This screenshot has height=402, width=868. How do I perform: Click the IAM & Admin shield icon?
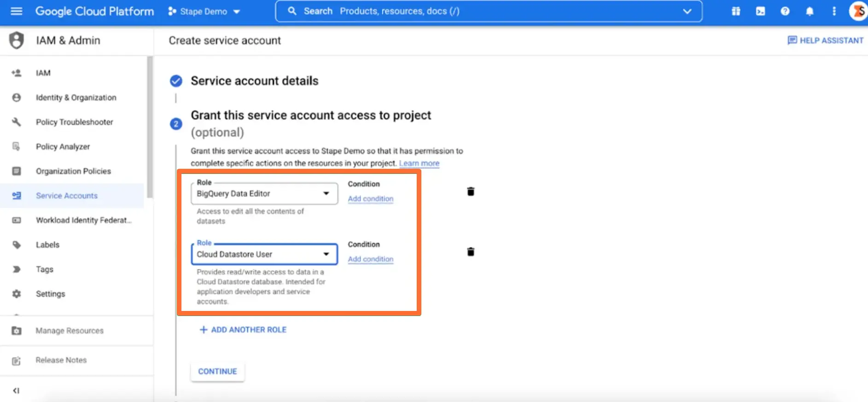tap(17, 40)
